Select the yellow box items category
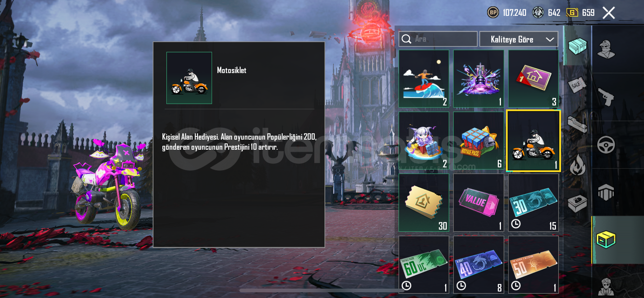Viewport: 644px width, 298px height. pyautogui.click(x=606, y=239)
